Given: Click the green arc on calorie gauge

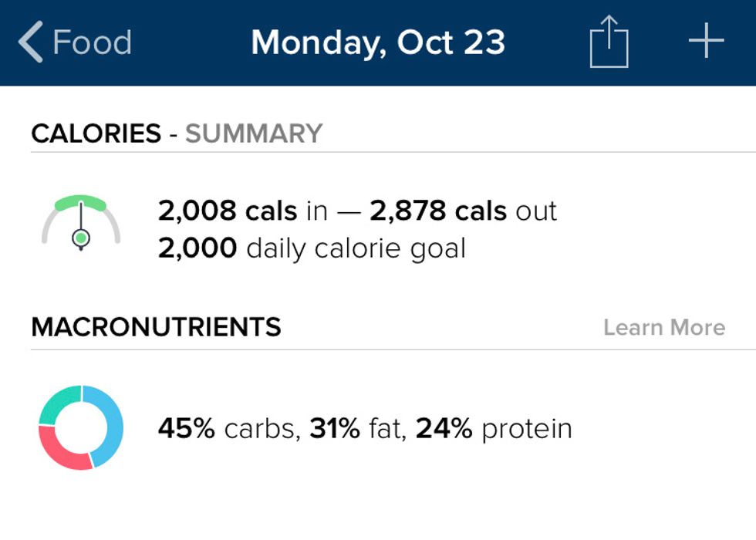Looking at the screenshot, I should coord(81,202).
